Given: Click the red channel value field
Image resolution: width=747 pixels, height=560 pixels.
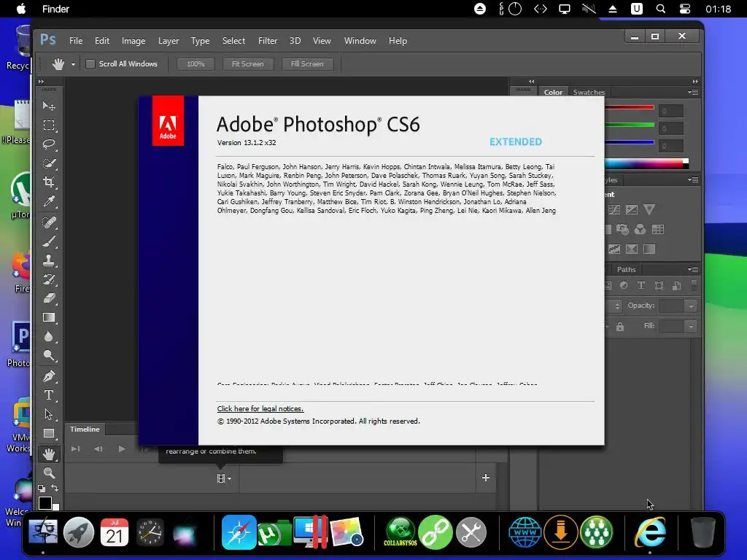Looking at the screenshot, I should point(671,111).
